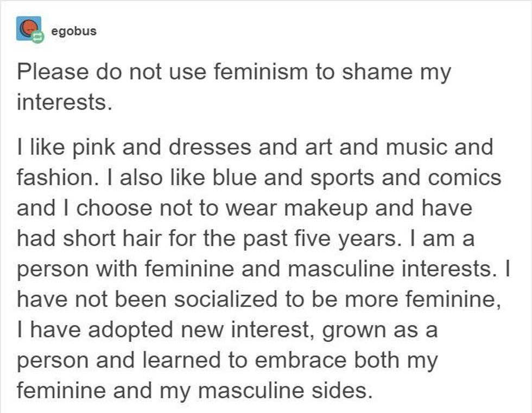Click the word "embrace" in the post
The height and width of the screenshot is (413, 532).
pos(300,360)
